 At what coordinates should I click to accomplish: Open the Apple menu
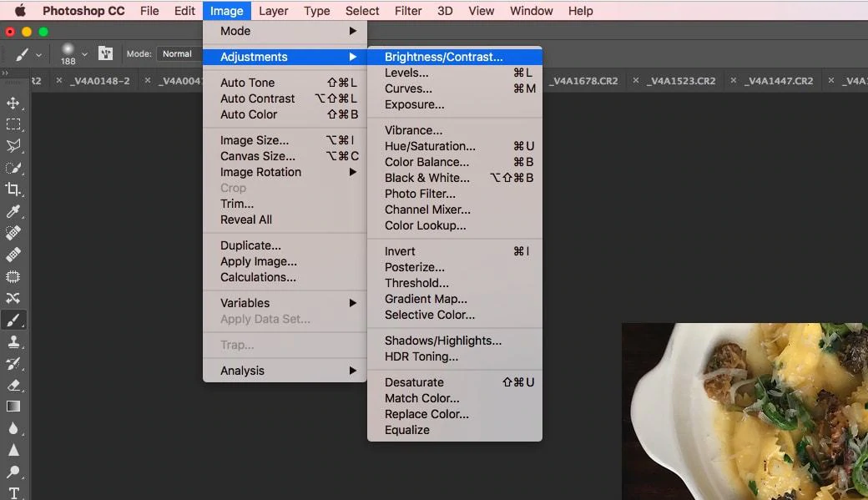[x=20, y=11]
